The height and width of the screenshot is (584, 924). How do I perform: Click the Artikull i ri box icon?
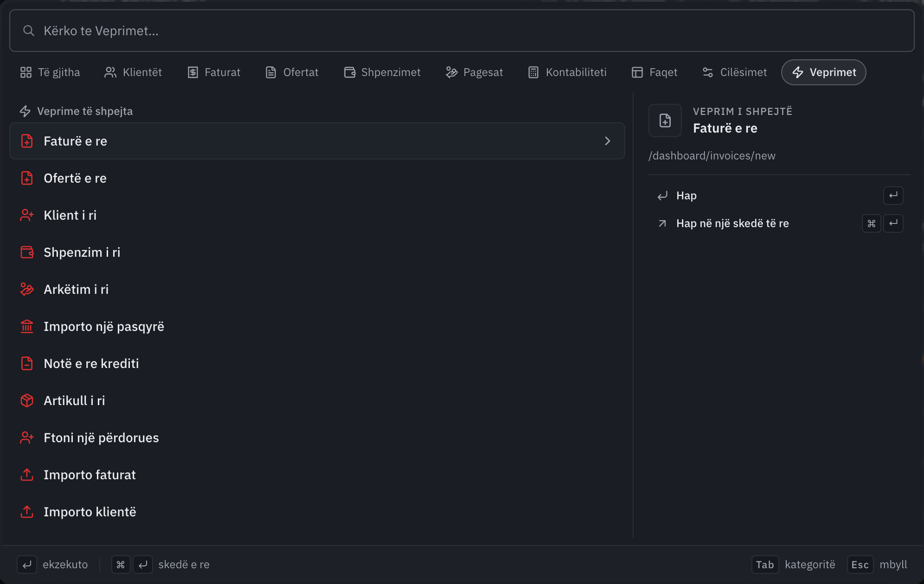pyautogui.click(x=27, y=400)
